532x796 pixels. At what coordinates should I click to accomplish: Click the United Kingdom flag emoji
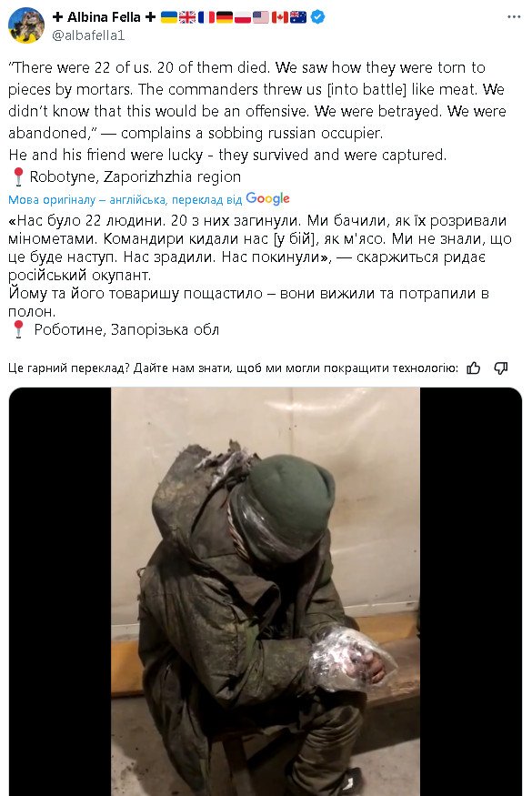point(186,17)
